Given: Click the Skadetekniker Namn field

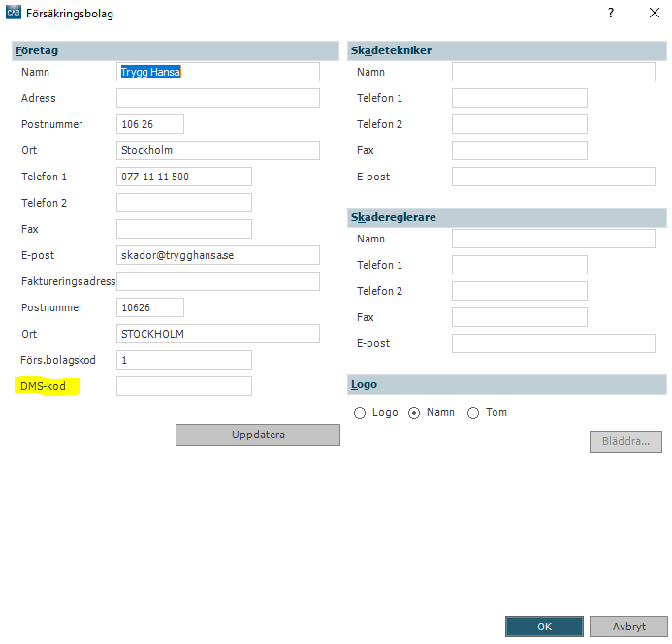Looking at the screenshot, I should 554,72.
